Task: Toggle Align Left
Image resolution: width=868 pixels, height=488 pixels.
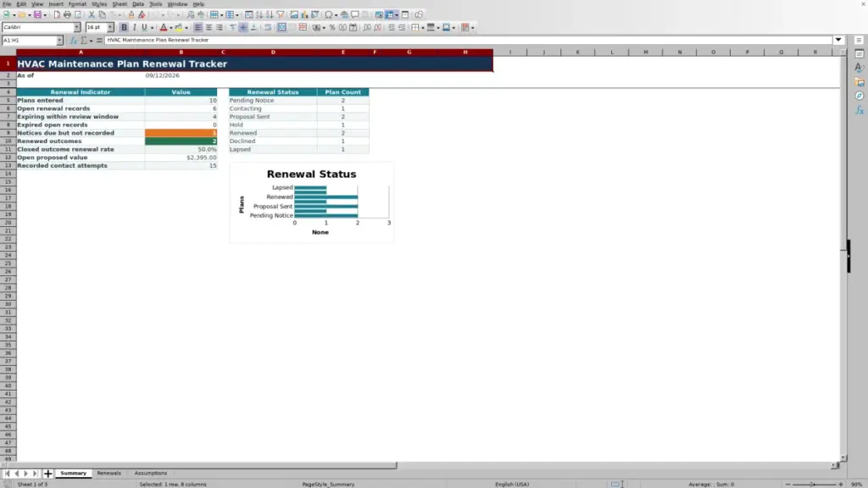Action: click(x=198, y=28)
